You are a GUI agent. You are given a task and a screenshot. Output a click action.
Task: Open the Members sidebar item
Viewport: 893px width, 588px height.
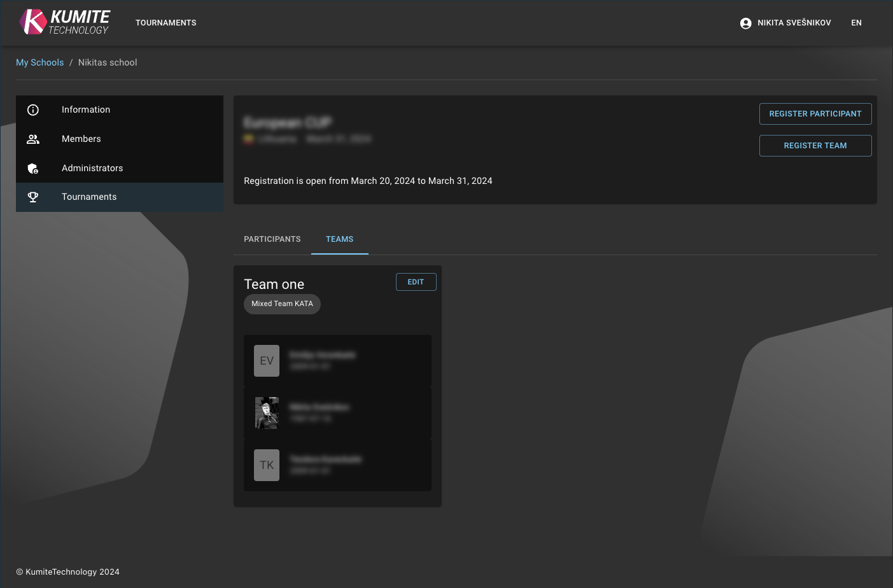(x=81, y=139)
